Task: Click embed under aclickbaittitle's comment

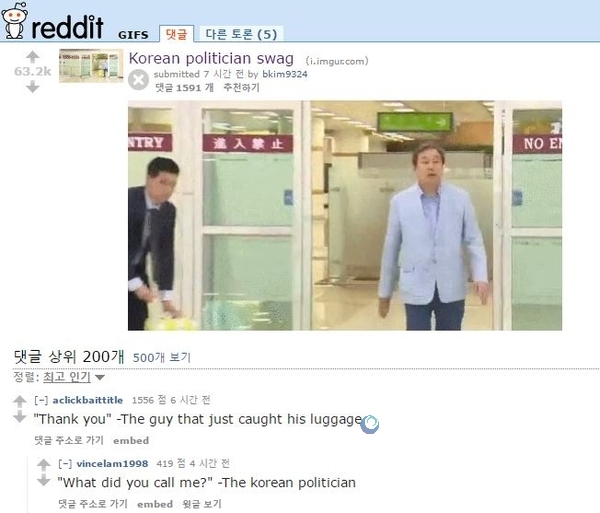Action: (131, 440)
